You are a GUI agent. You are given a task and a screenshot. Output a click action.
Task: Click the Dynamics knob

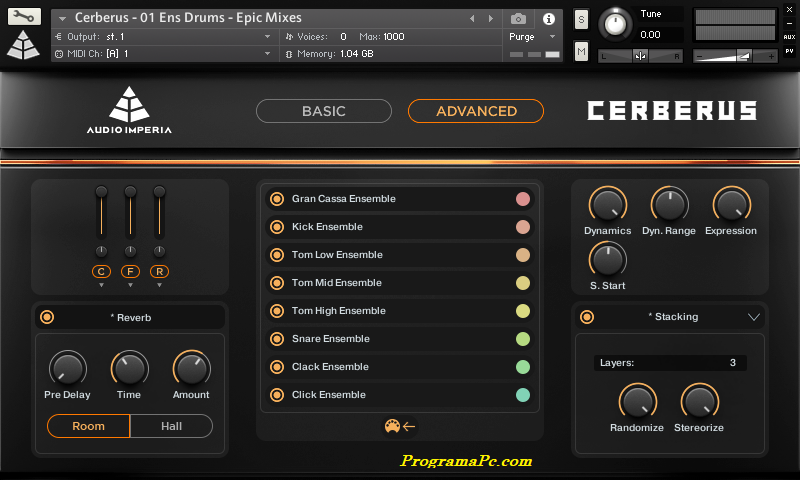608,205
